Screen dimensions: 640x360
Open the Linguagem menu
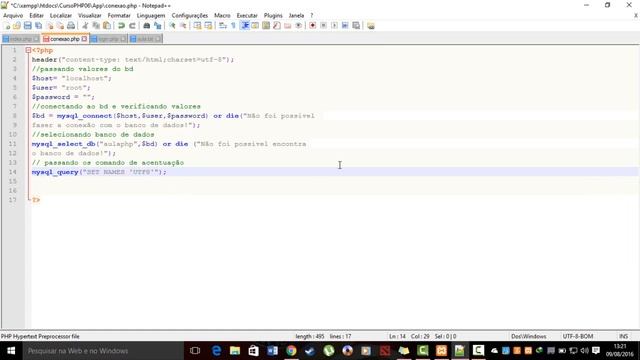(151, 16)
